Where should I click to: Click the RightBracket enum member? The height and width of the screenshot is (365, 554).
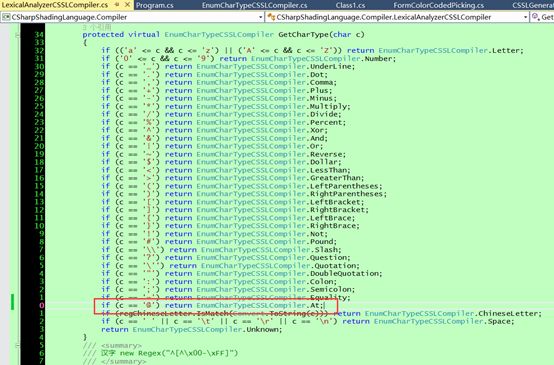337,210
